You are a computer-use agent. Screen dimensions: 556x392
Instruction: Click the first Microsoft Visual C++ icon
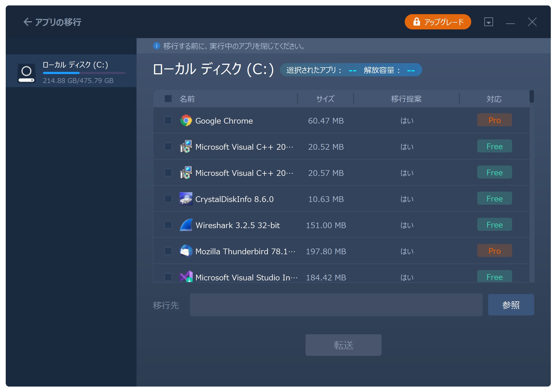(186, 146)
